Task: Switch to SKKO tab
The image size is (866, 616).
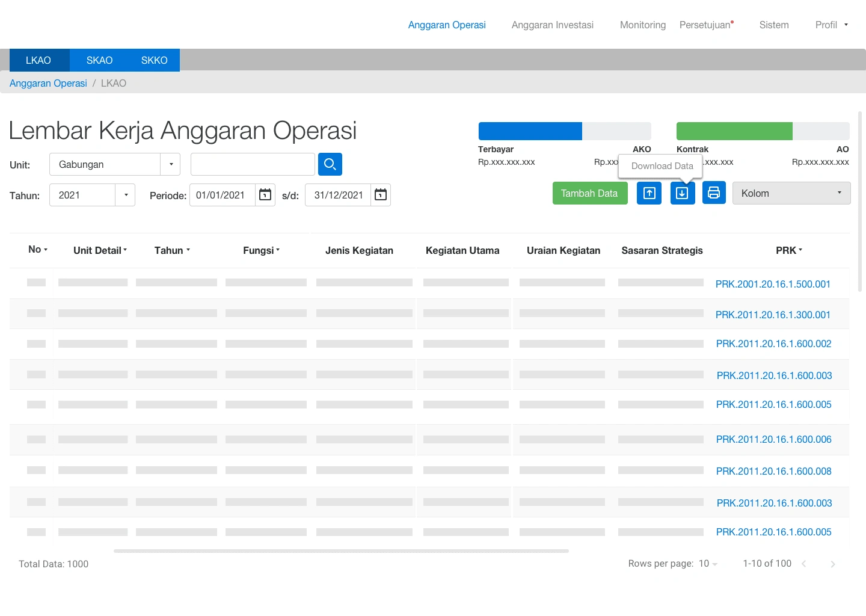Action: (x=154, y=60)
